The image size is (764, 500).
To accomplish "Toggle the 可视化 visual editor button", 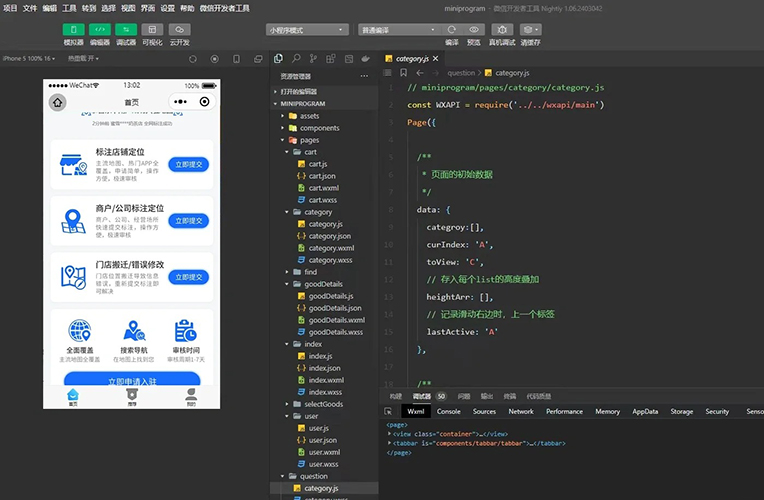I will [153, 29].
